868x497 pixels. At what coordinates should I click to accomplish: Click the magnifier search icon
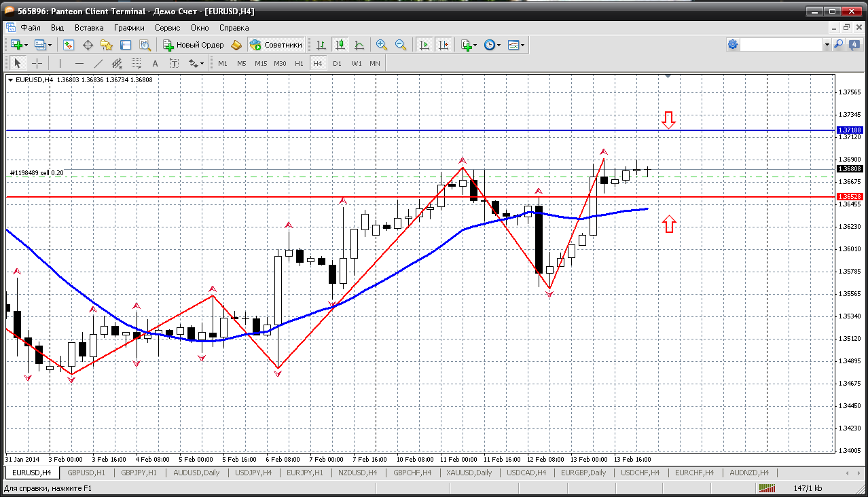click(x=838, y=45)
